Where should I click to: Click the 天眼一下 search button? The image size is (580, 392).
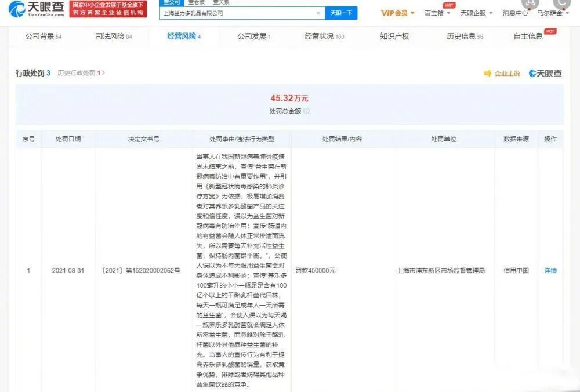(x=341, y=13)
